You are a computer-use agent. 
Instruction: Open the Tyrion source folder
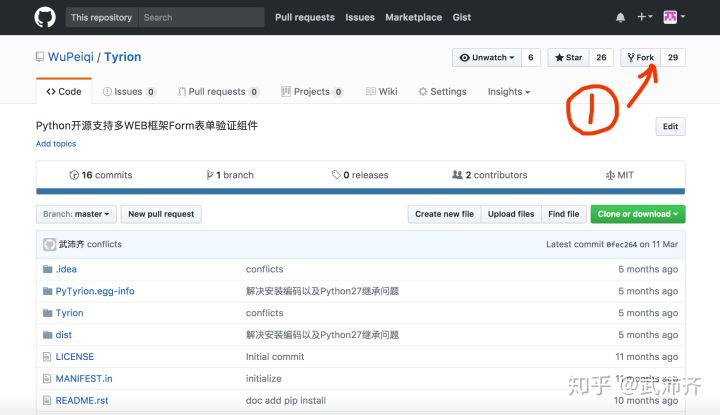[69, 313]
